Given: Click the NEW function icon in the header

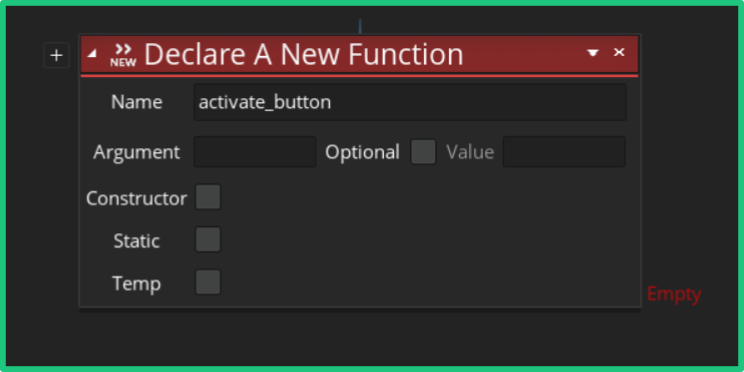Looking at the screenshot, I should coord(123,55).
